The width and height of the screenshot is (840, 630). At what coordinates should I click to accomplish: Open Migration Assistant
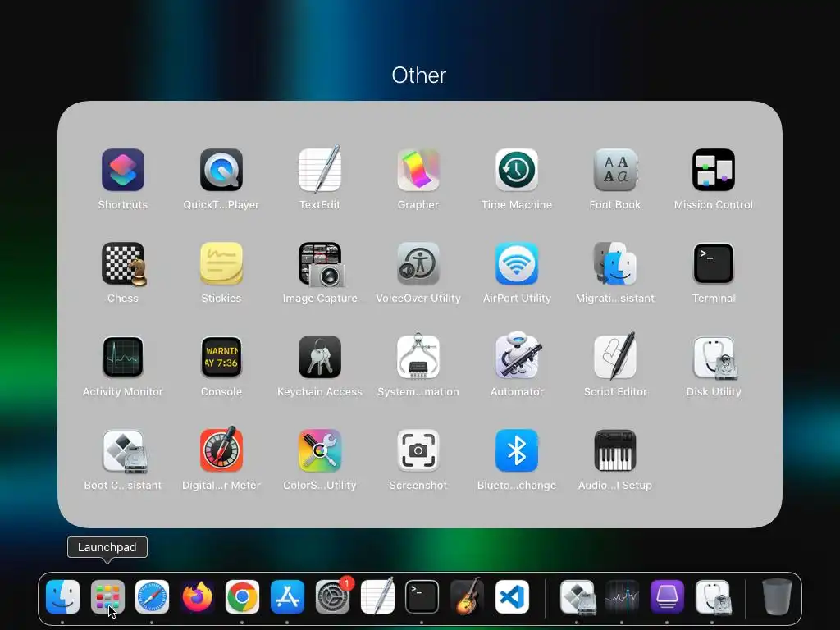[x=615, y=263]
